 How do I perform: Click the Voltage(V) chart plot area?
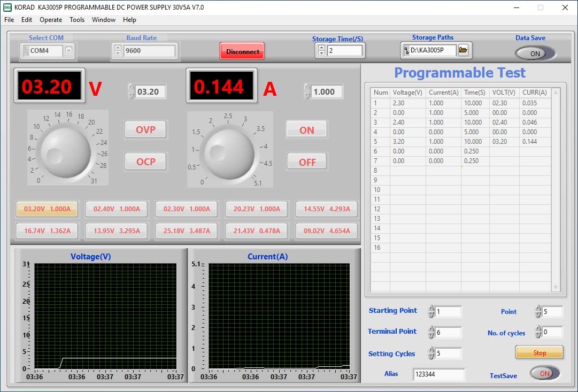click(105, 316)
